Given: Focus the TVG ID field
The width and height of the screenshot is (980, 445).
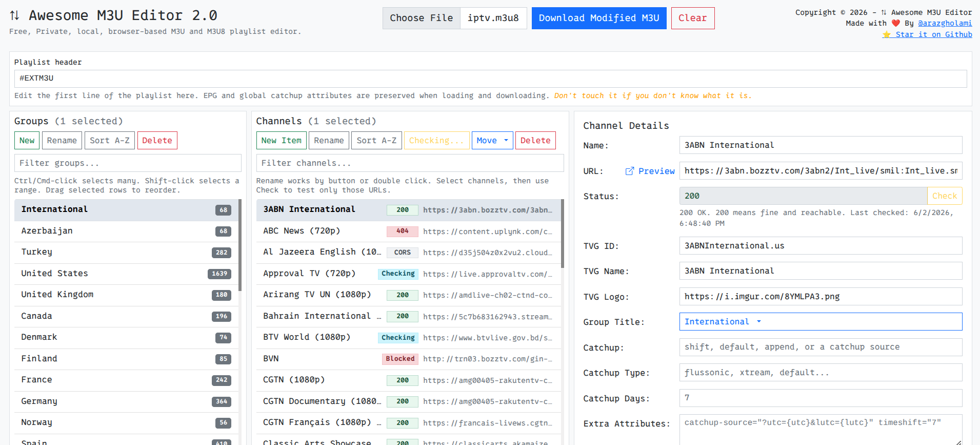Looking at the screenshot, I should 821,245.
